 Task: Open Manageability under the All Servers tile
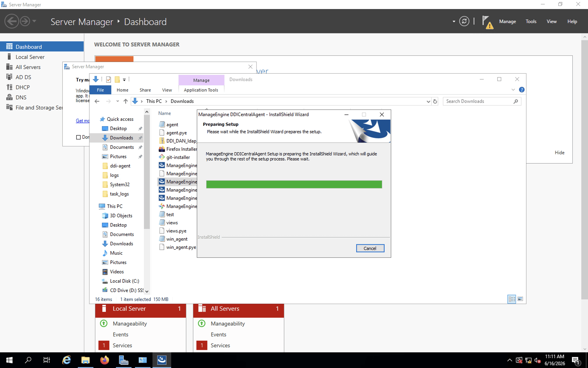pyautogui.click(x=228, y=323)
